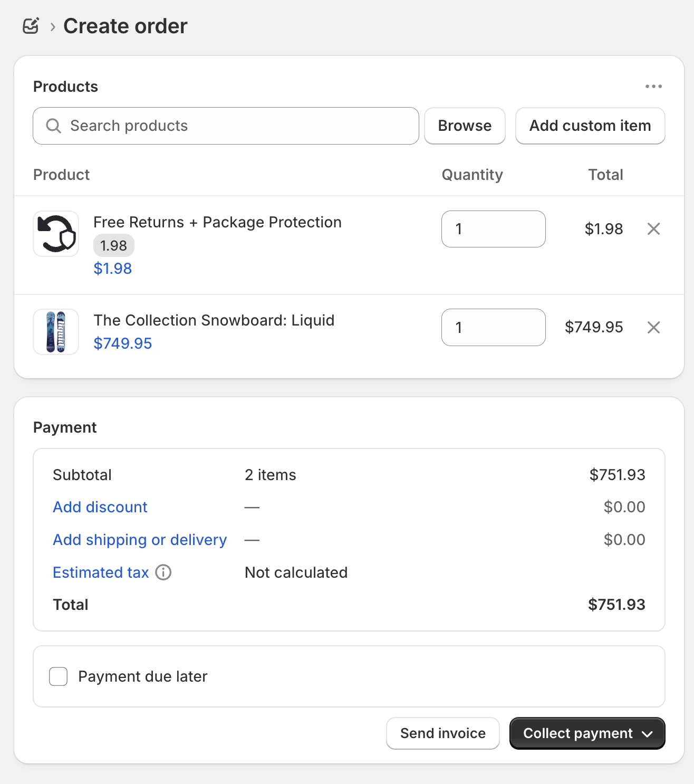
Task: Click the search magnifier icon
Action: point(53,126)
